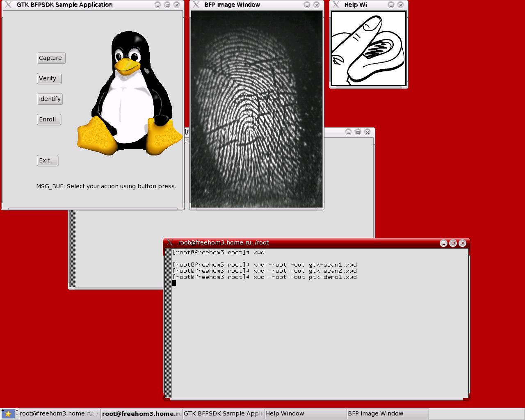Click the X window menu icon of the GTK BFPSDK window

pos(8,5)
